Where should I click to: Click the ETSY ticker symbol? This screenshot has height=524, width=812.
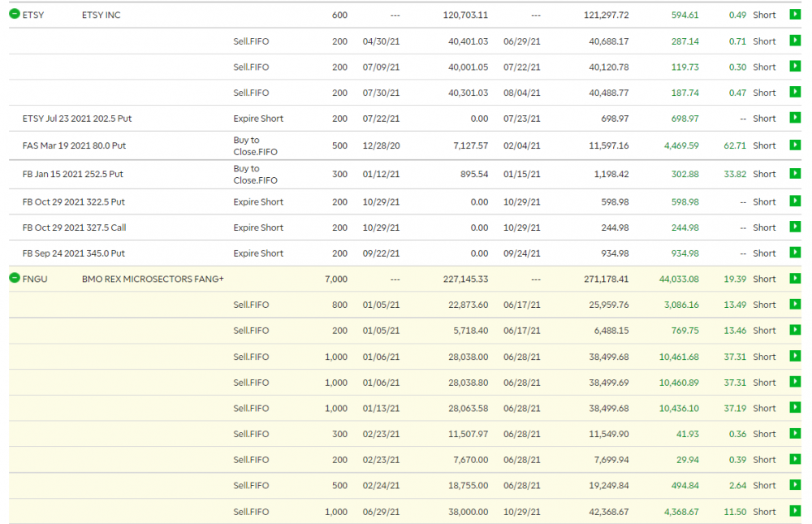33,15
